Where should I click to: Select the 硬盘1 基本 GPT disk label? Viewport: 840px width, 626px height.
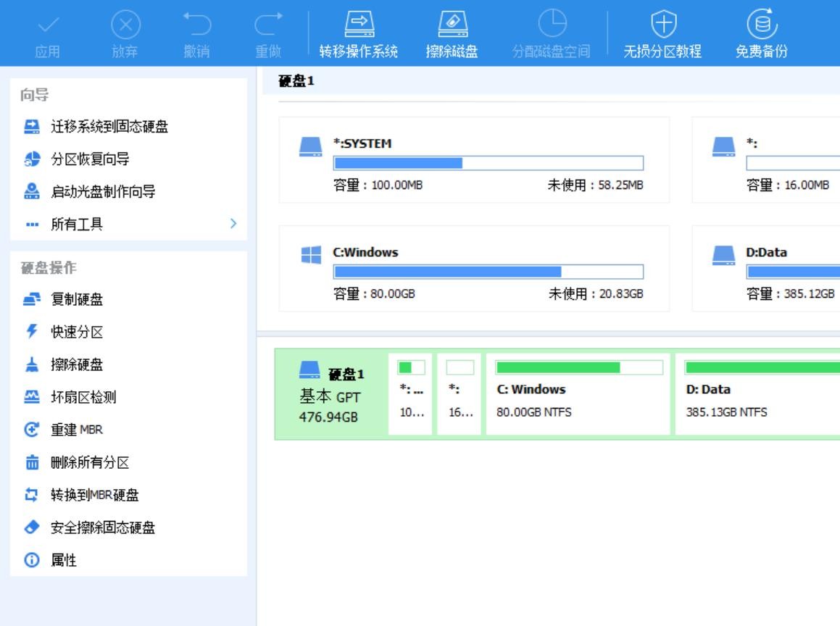331,395
